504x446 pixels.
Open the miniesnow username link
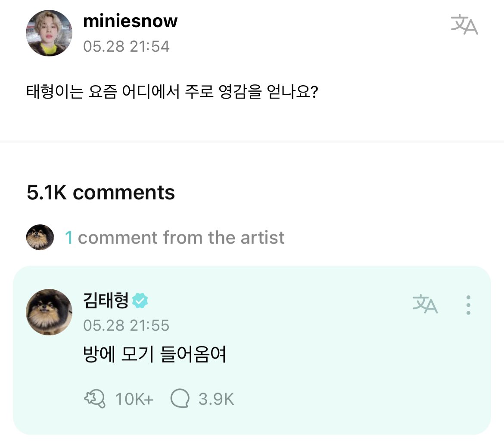(x=130, y=21)
